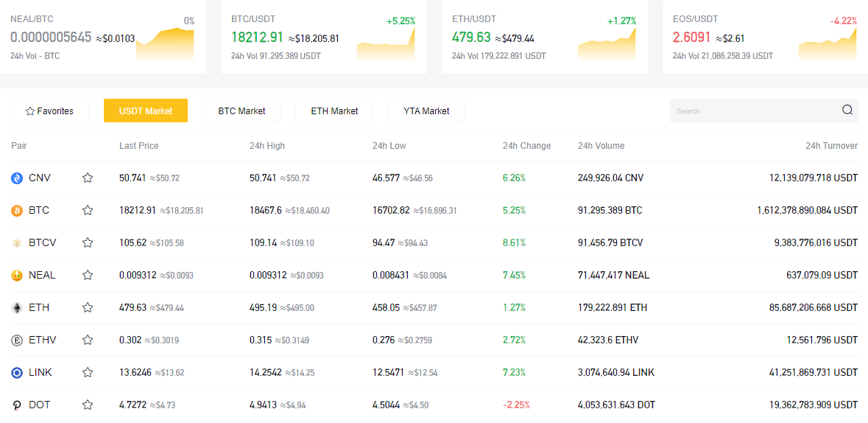Open the BTC/USDT ticker card

click(324, 37)
